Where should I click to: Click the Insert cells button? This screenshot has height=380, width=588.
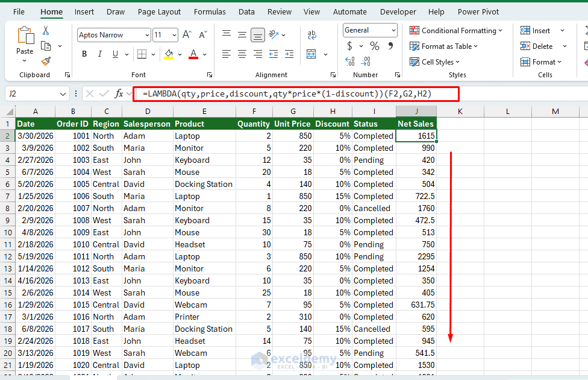535,31
